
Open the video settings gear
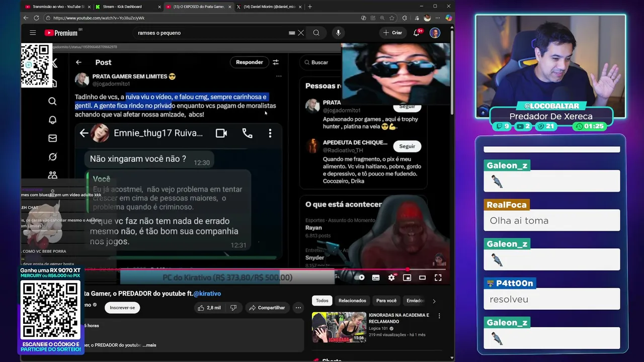[x=391, y=278]
